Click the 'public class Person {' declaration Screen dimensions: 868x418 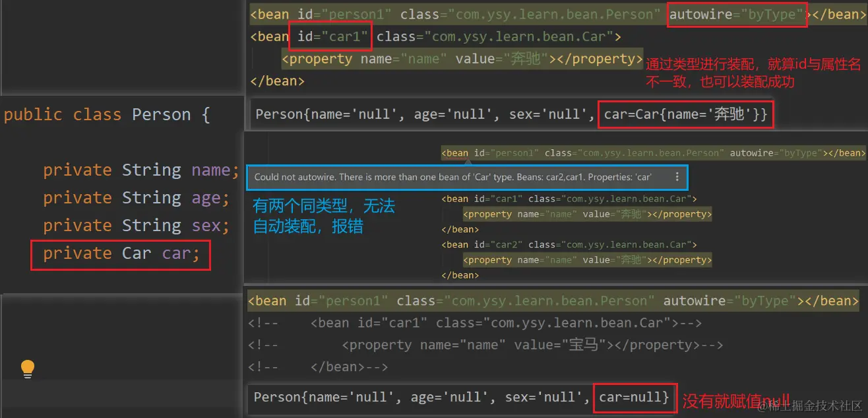107,115
